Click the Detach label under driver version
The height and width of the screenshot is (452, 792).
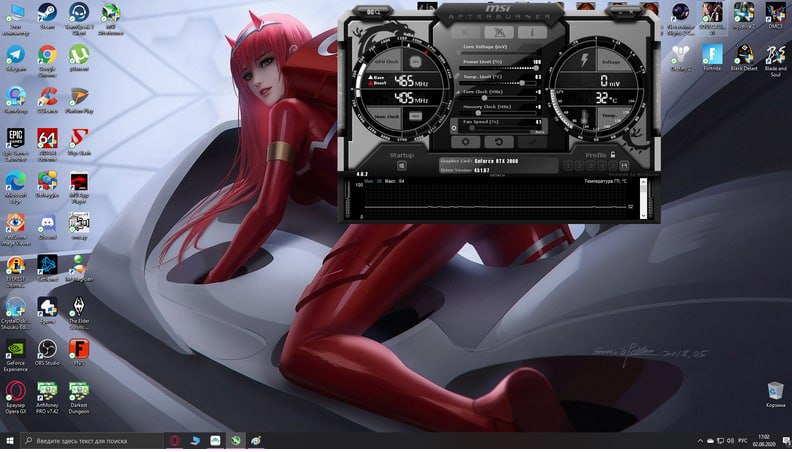(498, 175)
